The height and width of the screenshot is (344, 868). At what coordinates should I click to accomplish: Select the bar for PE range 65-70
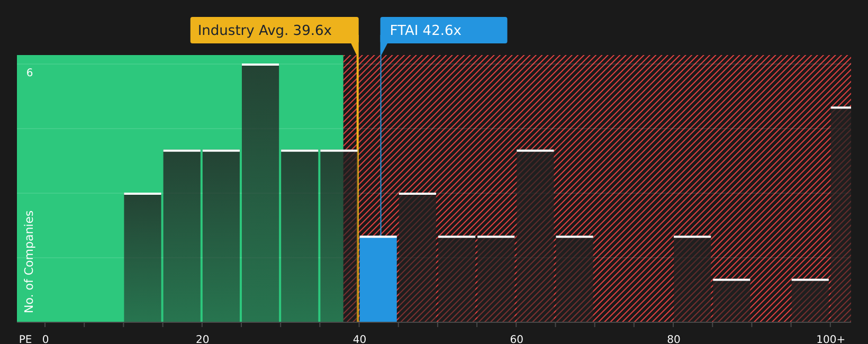[x=574, y=279]
